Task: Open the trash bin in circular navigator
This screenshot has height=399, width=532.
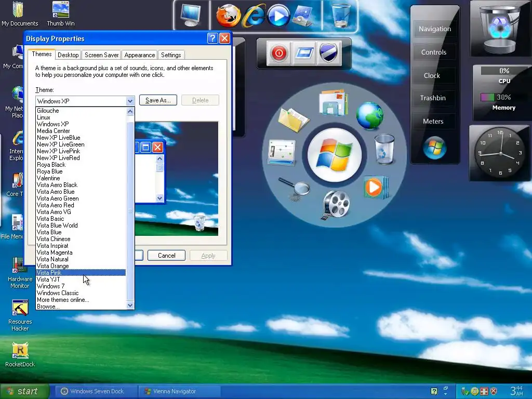Action: click(384, 149)
